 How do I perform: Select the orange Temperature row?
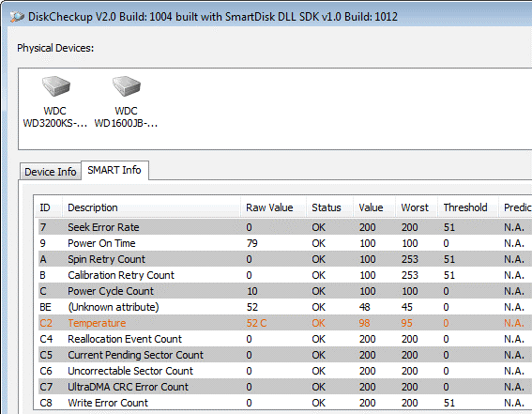point(285,323)
